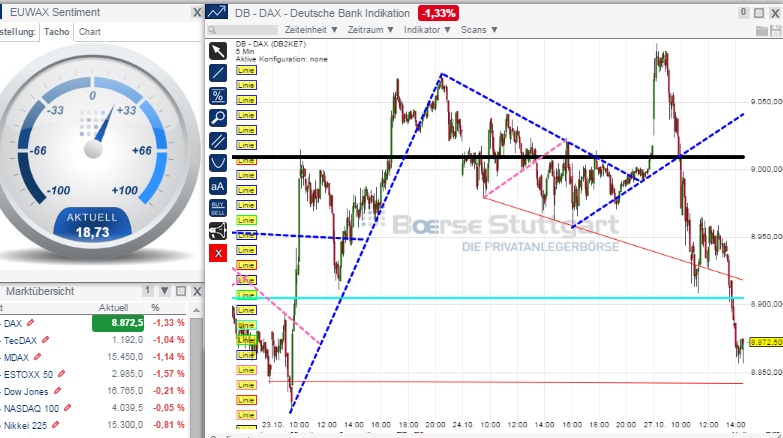Image resolution: width=783 pixels, height=438 pixels.
Task: Switch to the Chart tab in EUWAX Sentiment
Action: click(x=90, y=32)
